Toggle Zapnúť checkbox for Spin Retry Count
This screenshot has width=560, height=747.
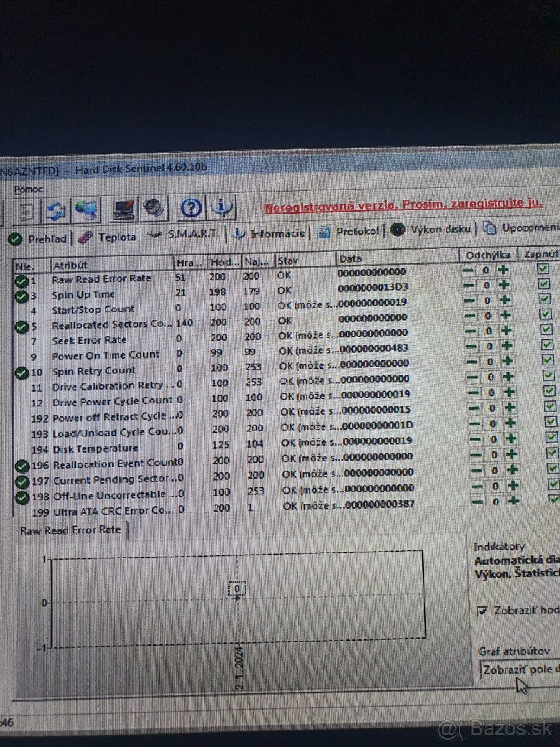pyautogui.click(x=548, y=360)
